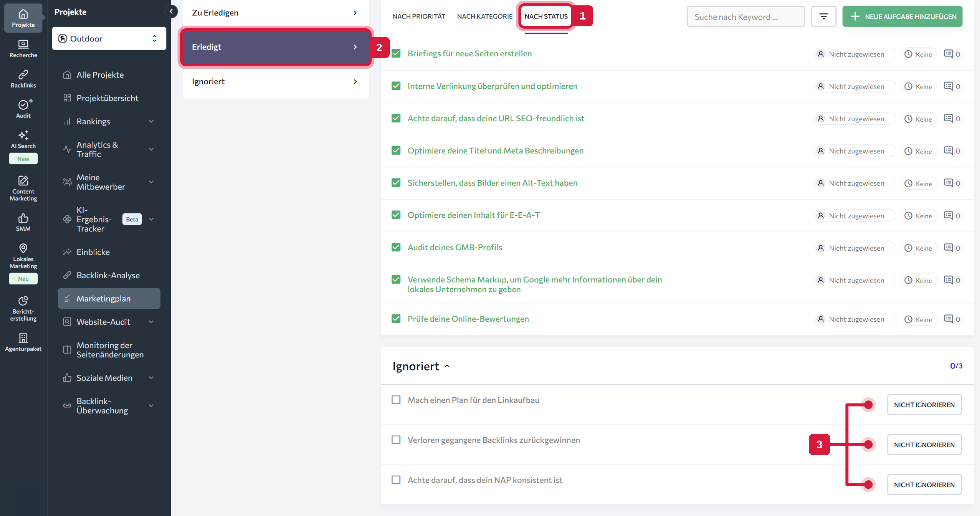Open the Audit panel
Image resolution: width=980 pixels, height=516 pixels.
[23, 109]
